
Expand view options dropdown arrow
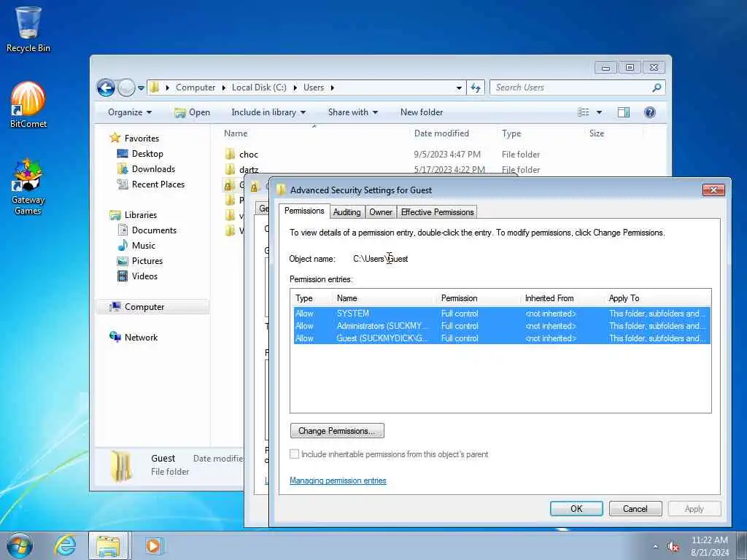click(x=600, y=112)
